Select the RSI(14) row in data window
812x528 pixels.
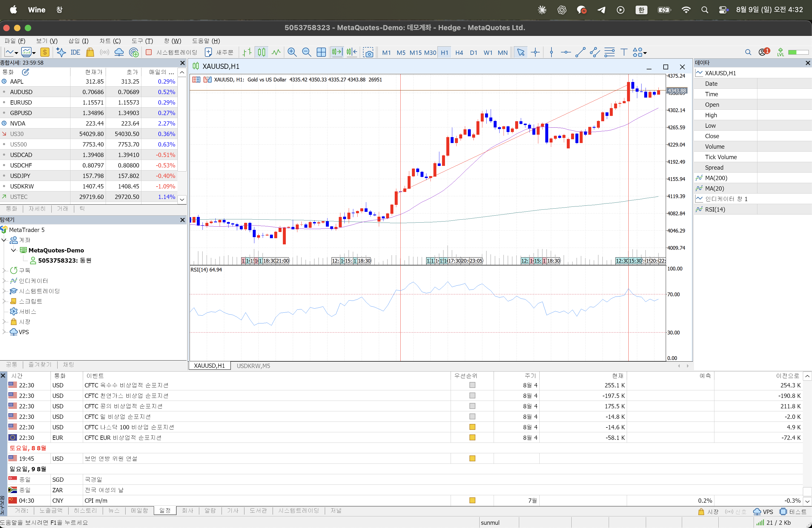click(x=753, y=209)
